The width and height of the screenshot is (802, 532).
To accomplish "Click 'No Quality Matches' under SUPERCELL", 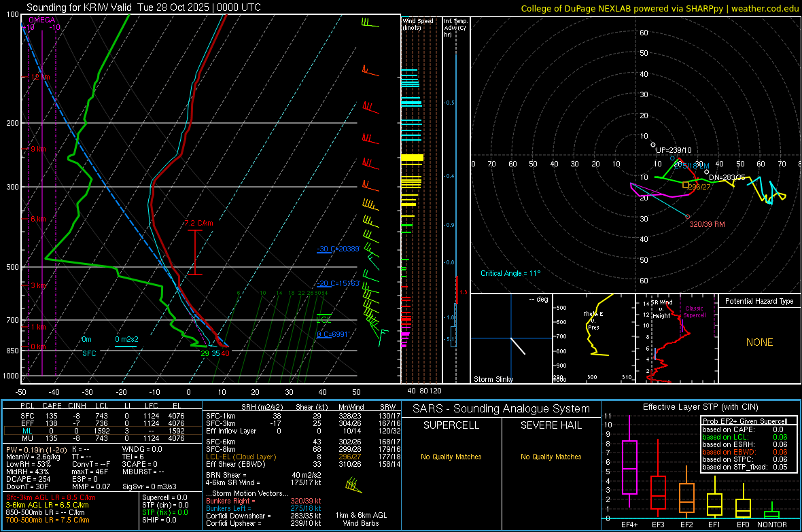I will click(x=451, y=457).
